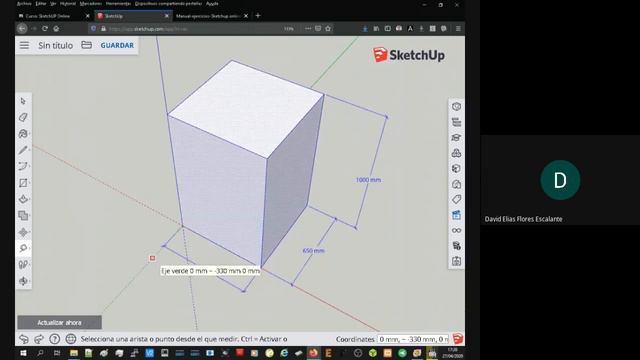Click GUARDAR to save the model
Image resolution: width=640 pixels, height=360 pixels.
117,45
